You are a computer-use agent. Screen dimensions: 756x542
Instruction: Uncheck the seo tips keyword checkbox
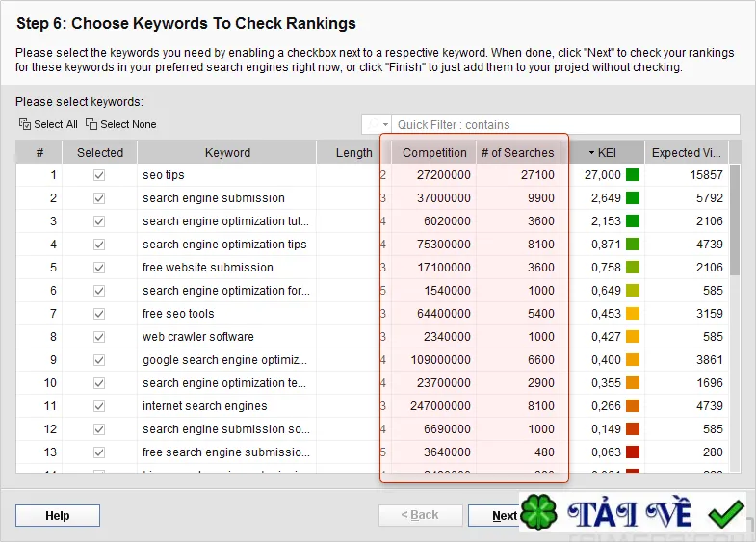[x=99, y=175]
